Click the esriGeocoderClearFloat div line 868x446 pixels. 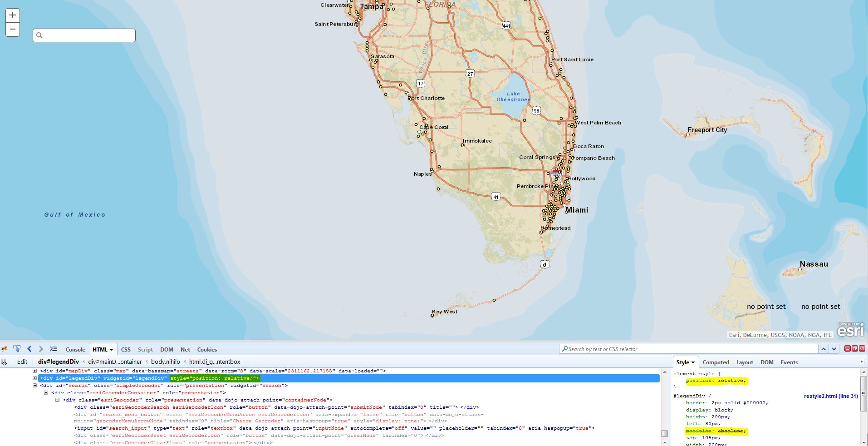pyautogui.click(x=173, y=443)
